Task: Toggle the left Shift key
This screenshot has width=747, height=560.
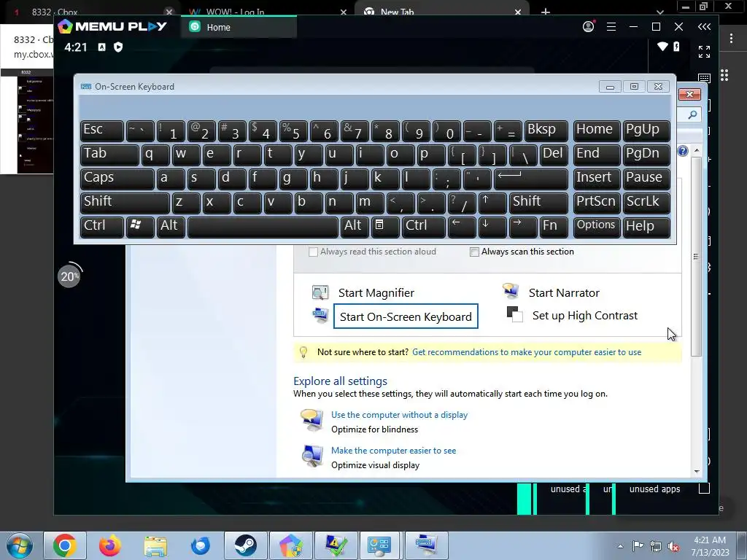Action: point(125,203)
